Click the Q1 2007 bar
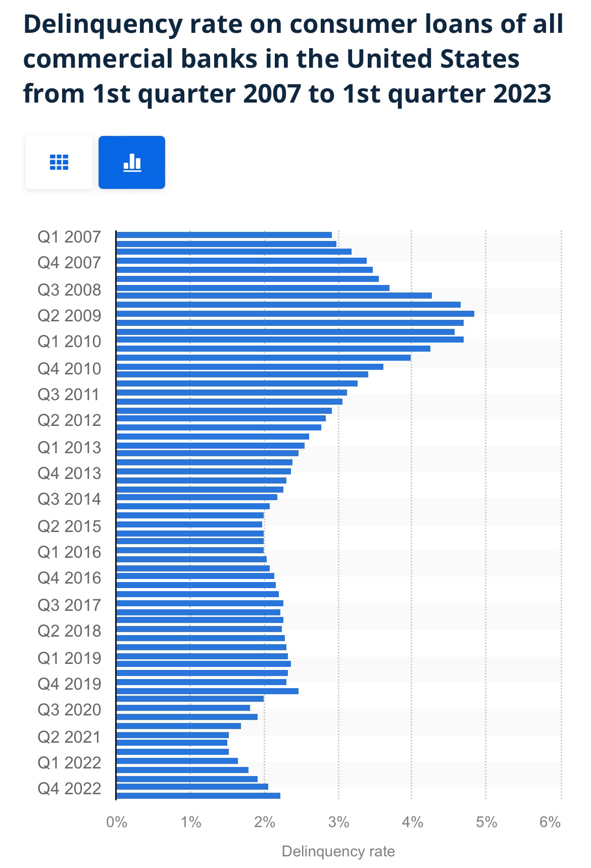The height and width of the screenshot is (868, 591). tap(224, 235)
